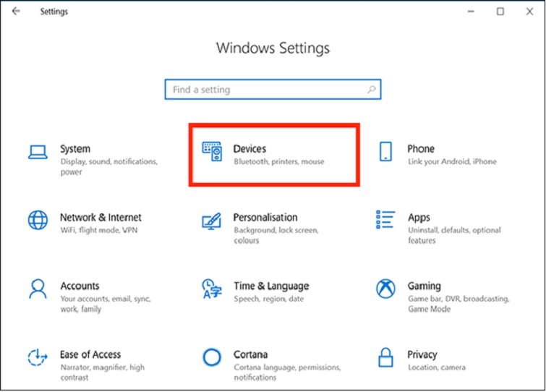Click the Privacy padlock icon

pos(385,357)
